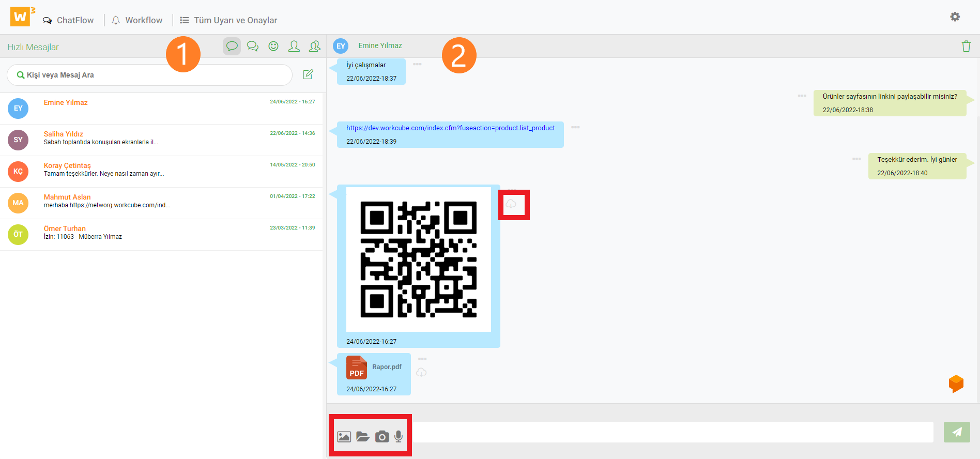980x459 pixels.
Task: Click the smiley face icon
Action: [x=273, y=47]
